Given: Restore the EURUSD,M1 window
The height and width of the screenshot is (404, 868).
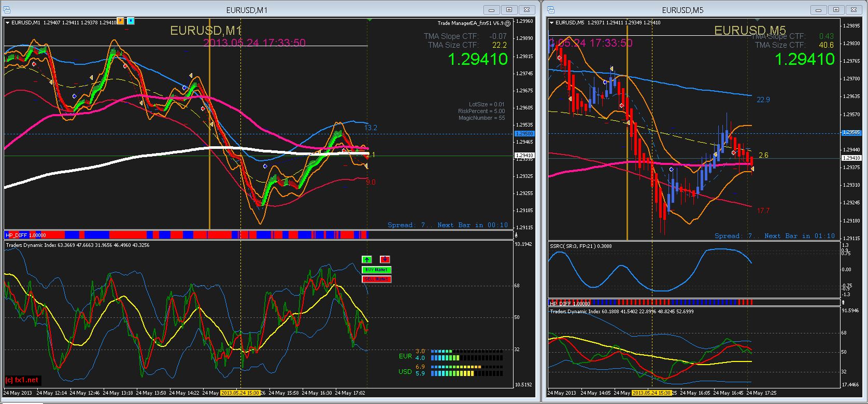Looking at the screenshot, I should pyautogui.click(x=509, y=9).
